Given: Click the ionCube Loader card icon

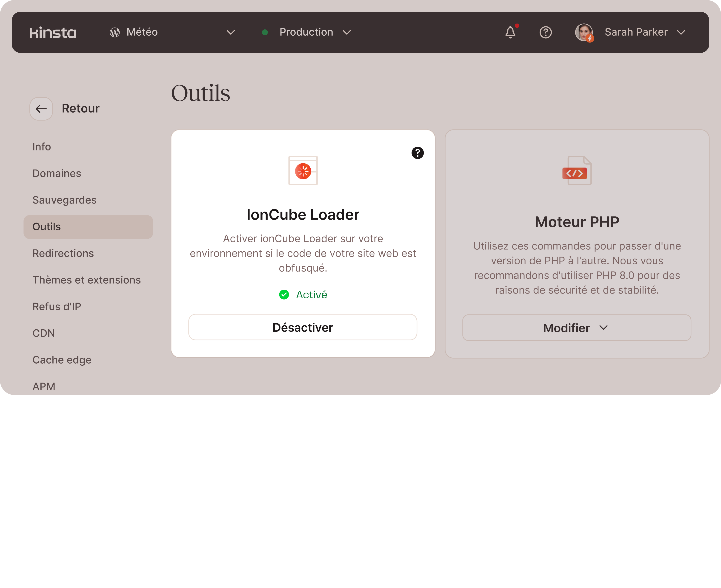Looking at the screenshot, I should tap(303, 171).
